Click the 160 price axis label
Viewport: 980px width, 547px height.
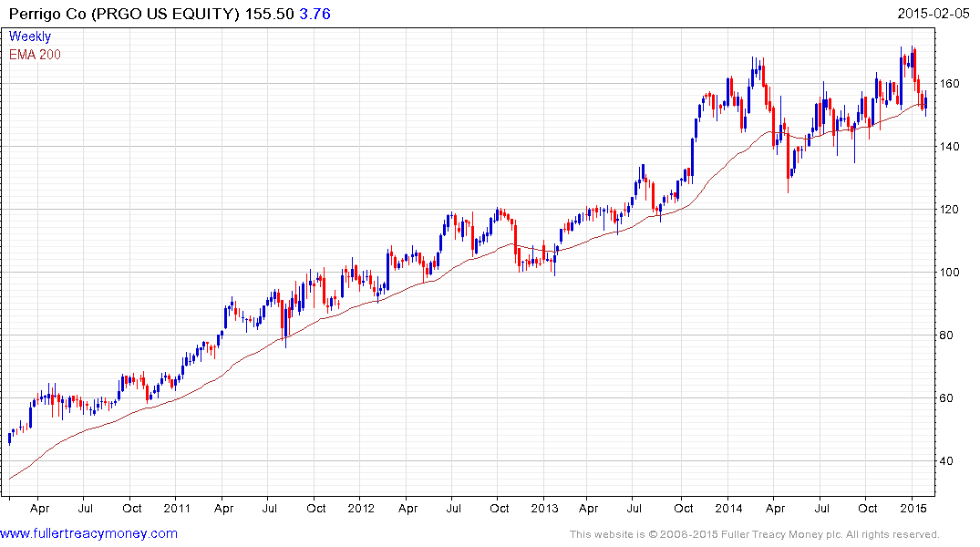click(950, 83)
